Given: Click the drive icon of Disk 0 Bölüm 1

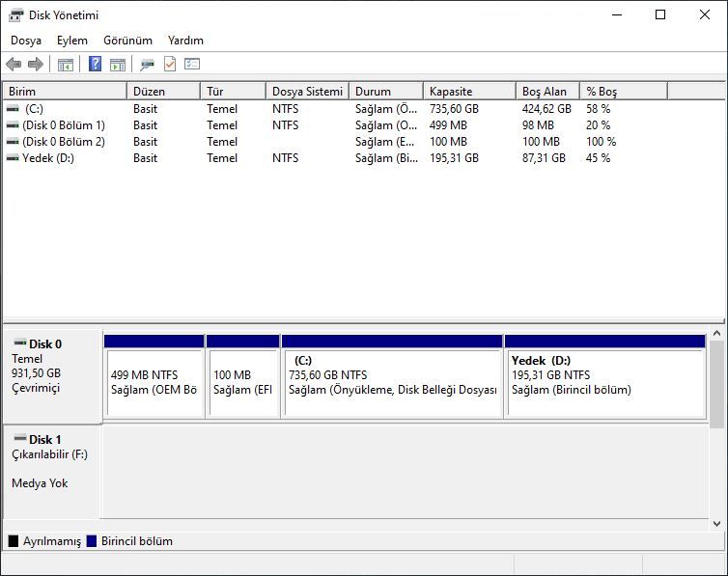Looking at the screenshot, I should [13, 125].
